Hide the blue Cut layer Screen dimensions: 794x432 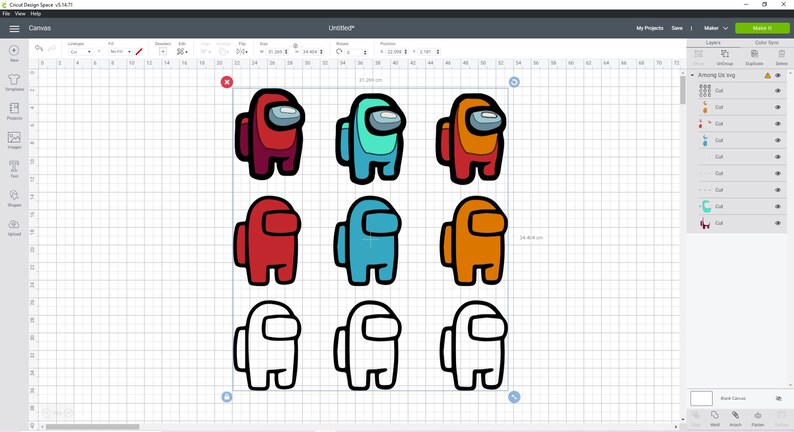[778, 140]
